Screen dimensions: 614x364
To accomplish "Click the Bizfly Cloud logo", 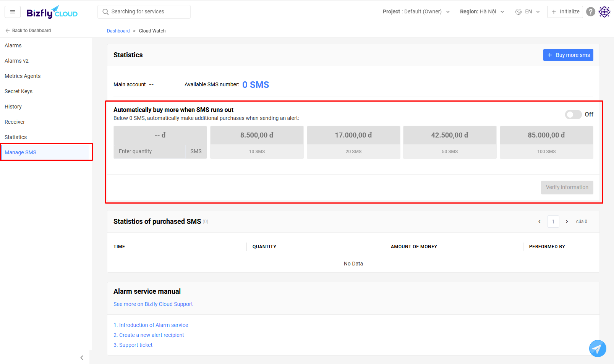I will [x=52, y=12].
